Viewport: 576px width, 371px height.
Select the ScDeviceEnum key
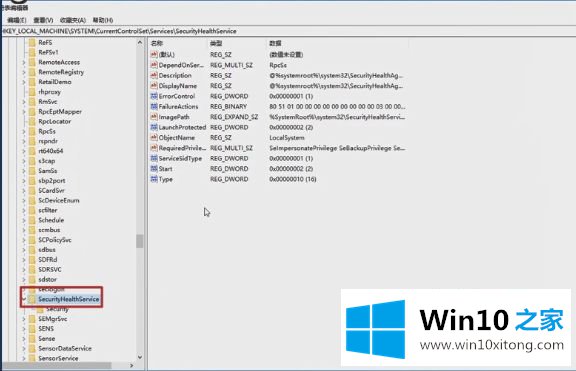[59, 201]
